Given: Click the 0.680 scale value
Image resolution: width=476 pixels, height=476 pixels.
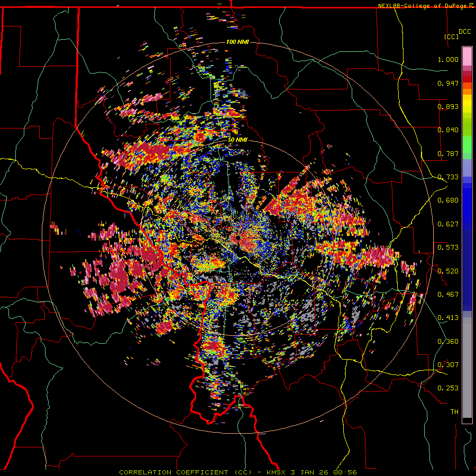Looking at the screenshot, I should [448, 200].
